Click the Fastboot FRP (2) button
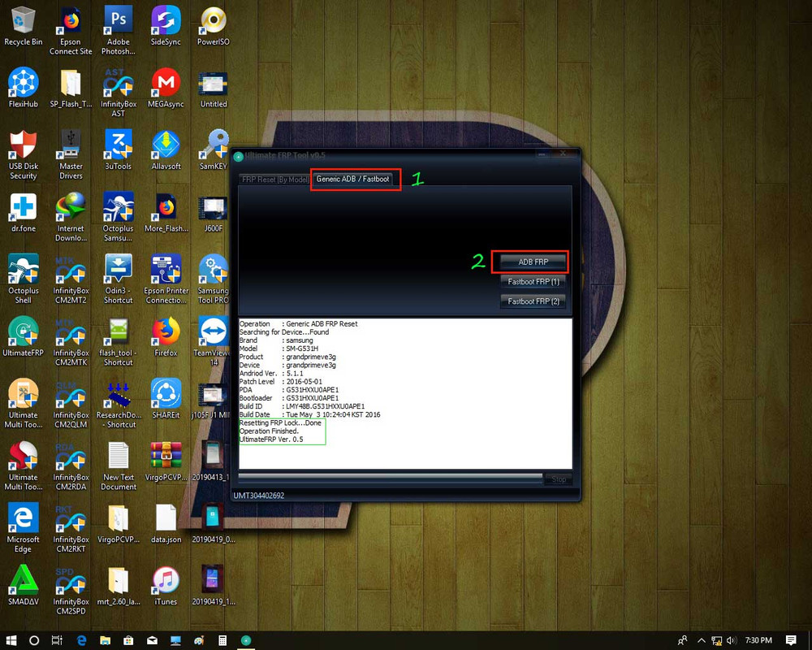Screen dimensions: 812x650 pyautogui.click(x=533, y=301)
